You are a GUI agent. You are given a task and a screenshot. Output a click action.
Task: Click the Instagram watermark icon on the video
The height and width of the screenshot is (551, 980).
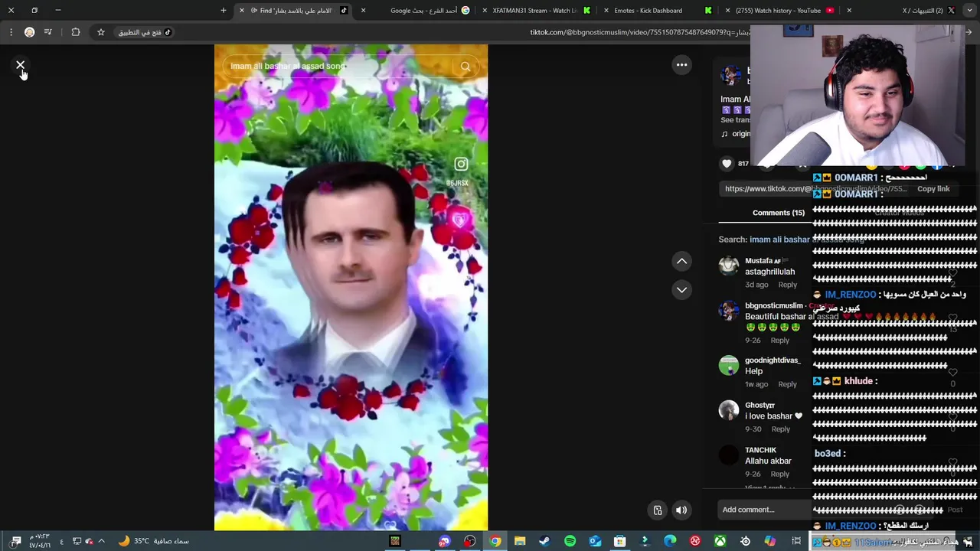(461, 164)
